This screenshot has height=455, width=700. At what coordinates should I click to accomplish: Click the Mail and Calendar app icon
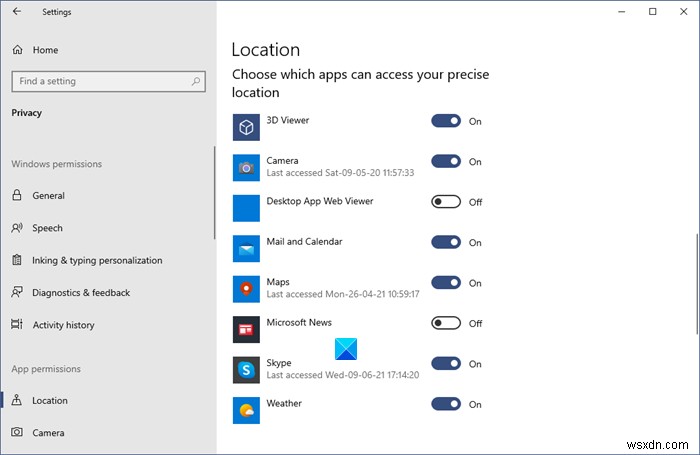(246, 249)
